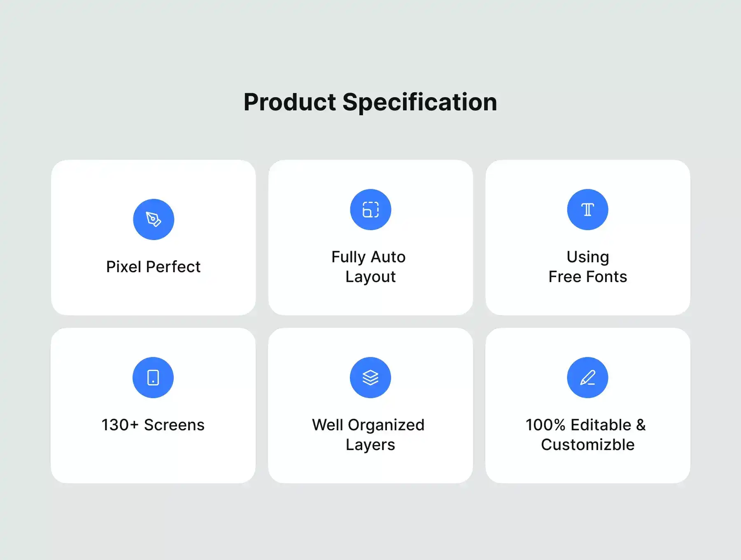The width and height of the screenshot is (741, 560).
Task: Click the phone screen device icon
Action: pyautogui.click(x=153, y=378)
